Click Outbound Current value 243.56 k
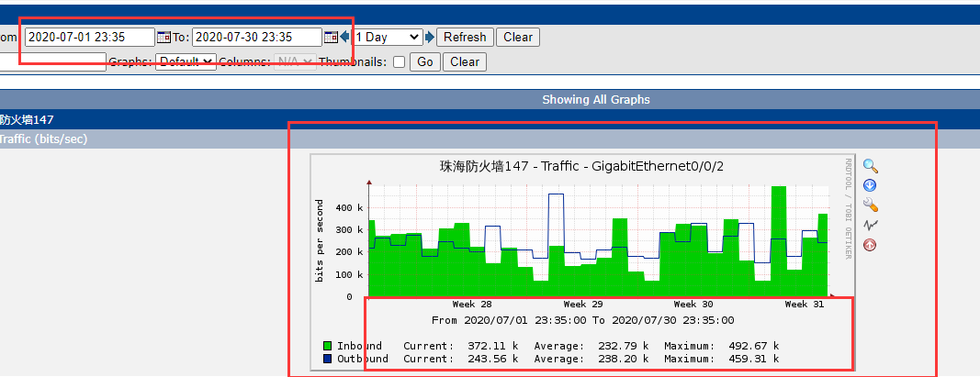 pyautogui.click(x=493, y=359)
